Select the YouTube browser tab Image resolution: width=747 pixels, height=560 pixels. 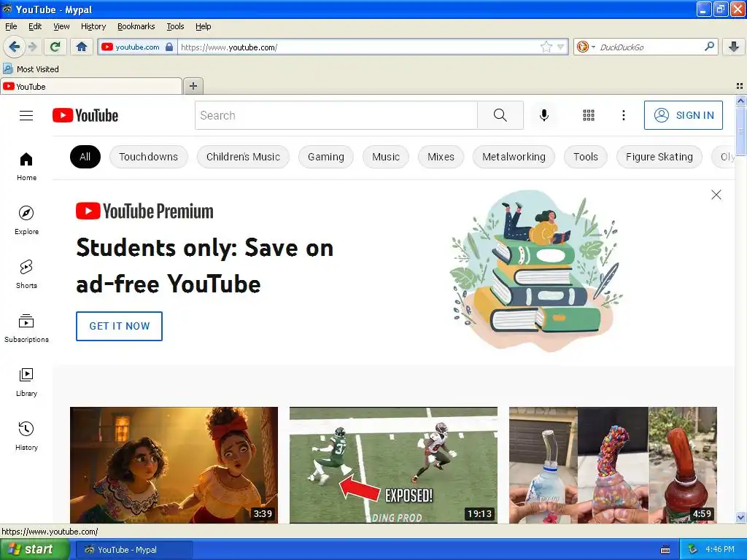point(91,86)
